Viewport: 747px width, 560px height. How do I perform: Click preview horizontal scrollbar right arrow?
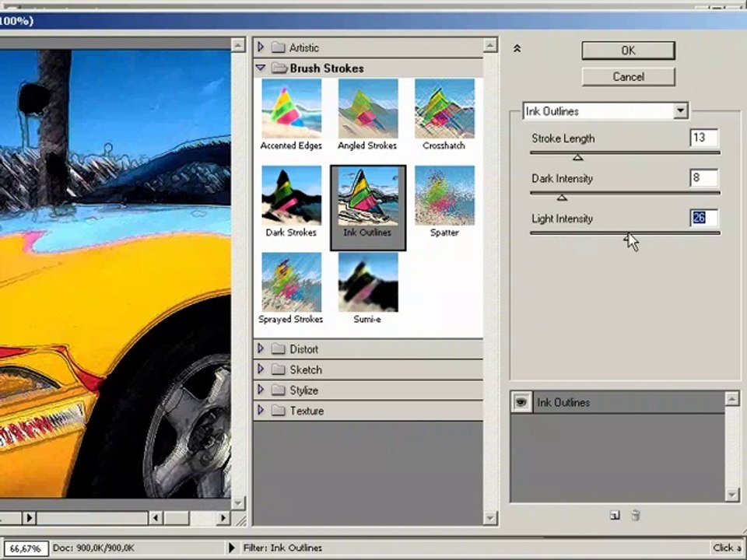[223, 517]
